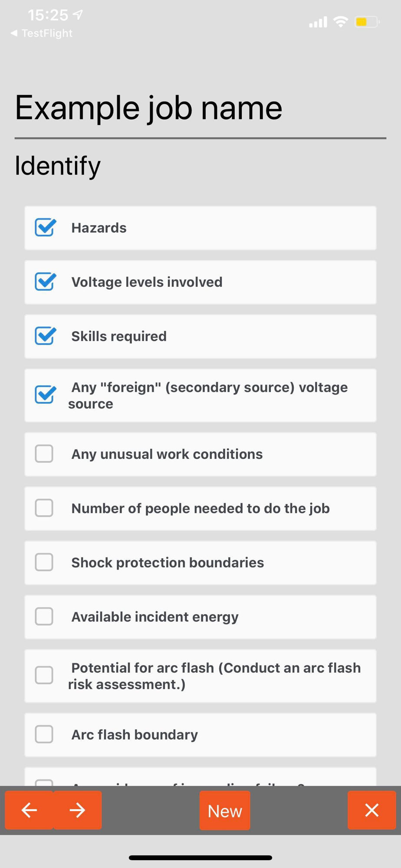Uncheck the foreign voltage source item

(x=45, y=395)
